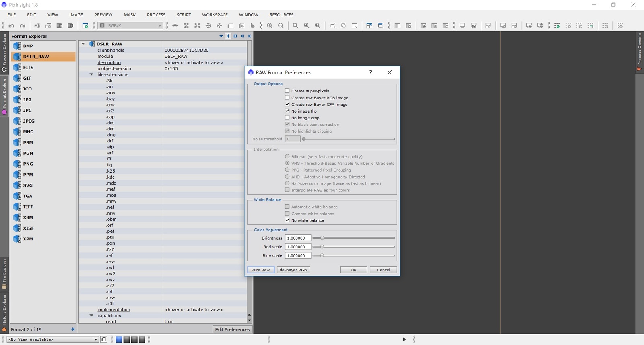Viewport: 644px width, 345px height.
Task: Click the Pure Raw button
Action: coord(261,270)
